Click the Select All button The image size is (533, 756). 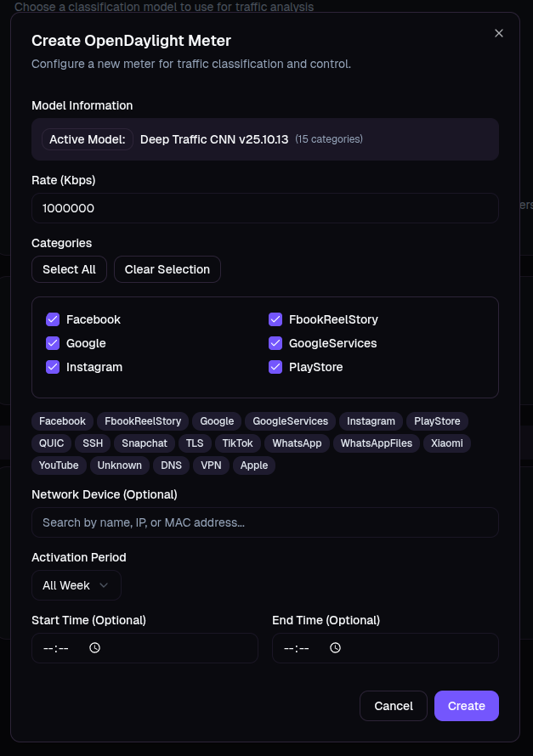pyautogui.click(x=69, y=269)
